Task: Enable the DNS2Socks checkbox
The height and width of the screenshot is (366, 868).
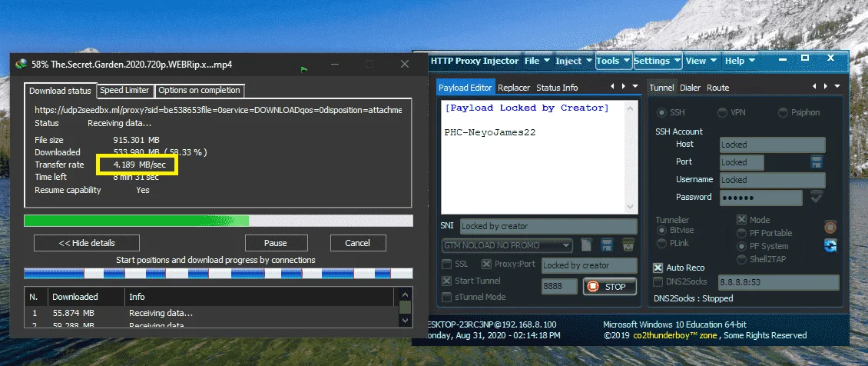Action: 658,282
